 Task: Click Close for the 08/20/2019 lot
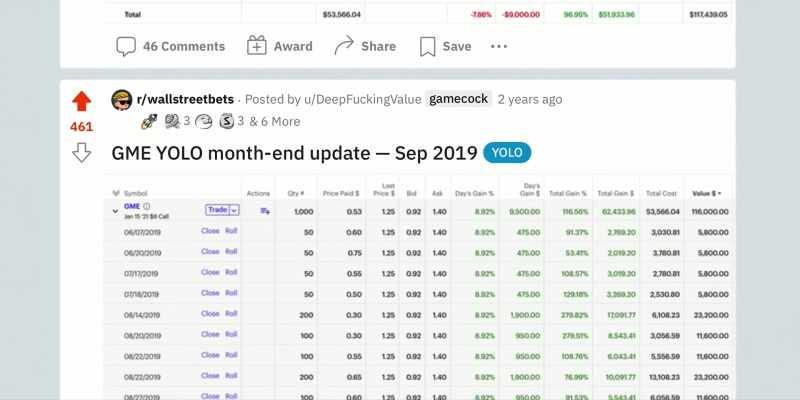click(210, 334)
